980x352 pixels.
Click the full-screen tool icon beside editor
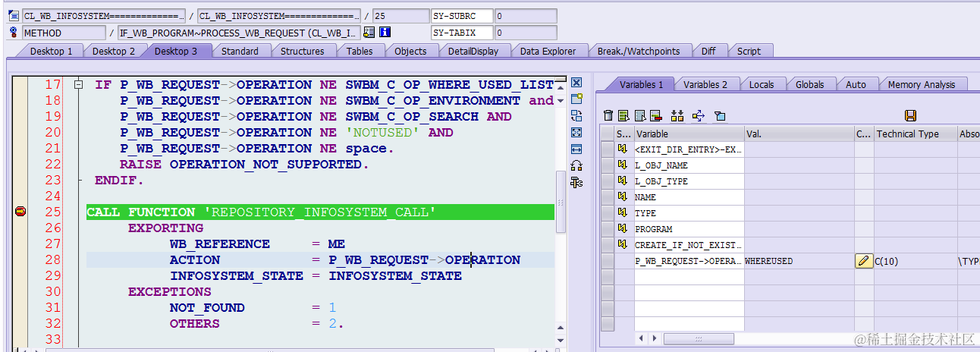(x=576, y=133)
